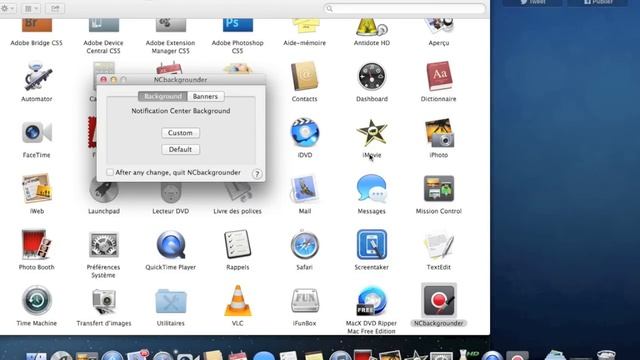Open the Time Machine icon
Viewport: 640px width, 360px height.
[x=37, y=300]
